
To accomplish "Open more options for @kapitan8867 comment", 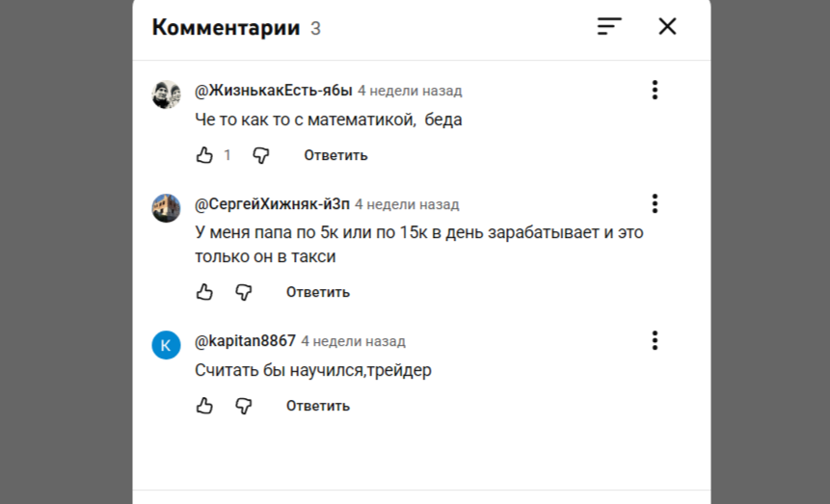I will pos(655,340).
